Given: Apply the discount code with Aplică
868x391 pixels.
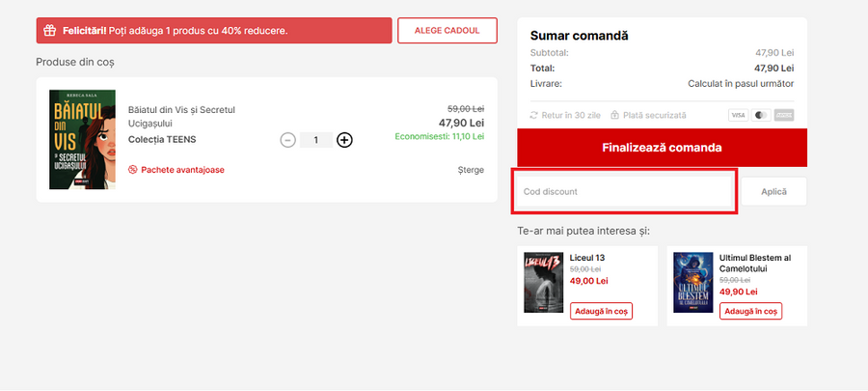Looking at the screenshot, I should 773,191.
